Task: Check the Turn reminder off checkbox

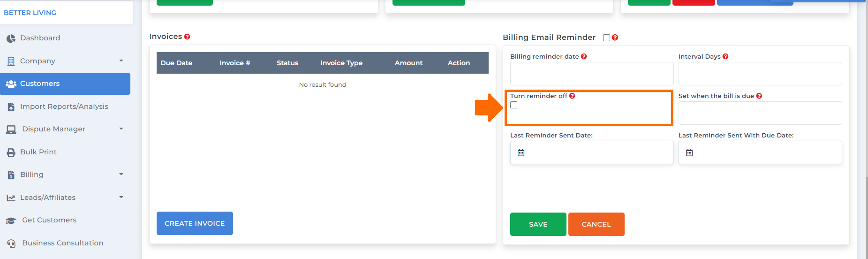Action: click(514, 105)
